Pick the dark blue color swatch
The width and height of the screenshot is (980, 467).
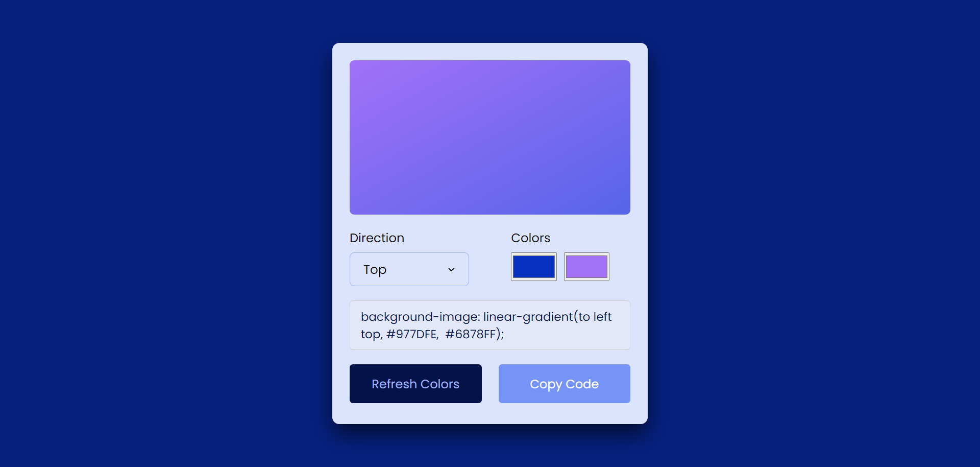[x=534, y=267]
